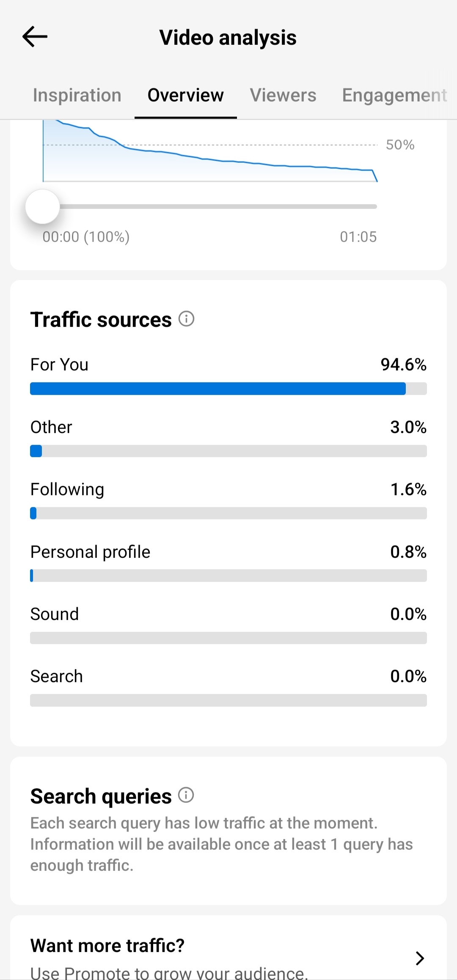This screenshot has height=980, width=457.
Task: Tap the Search traffic source bar
Action: point(228,700)
